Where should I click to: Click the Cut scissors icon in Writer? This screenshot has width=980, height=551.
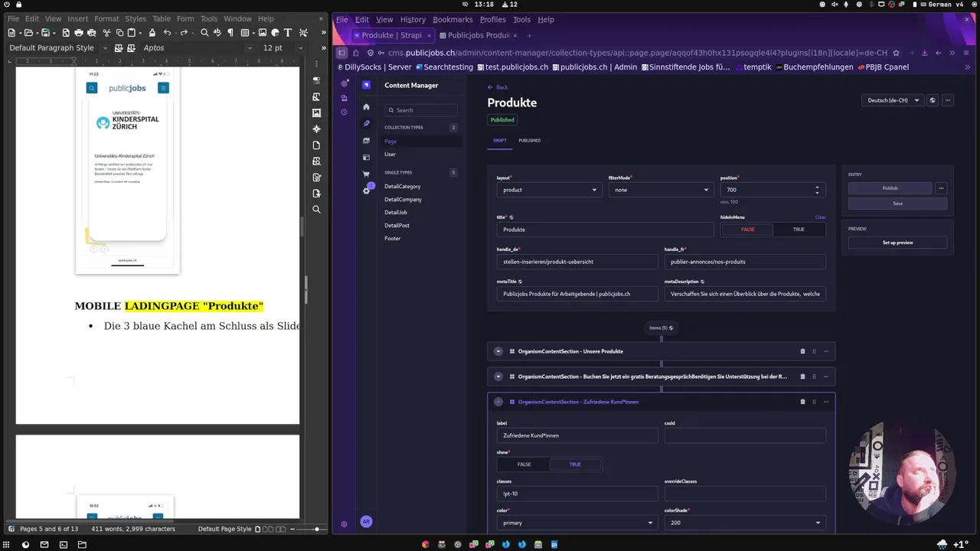click(x=107, y=33)
